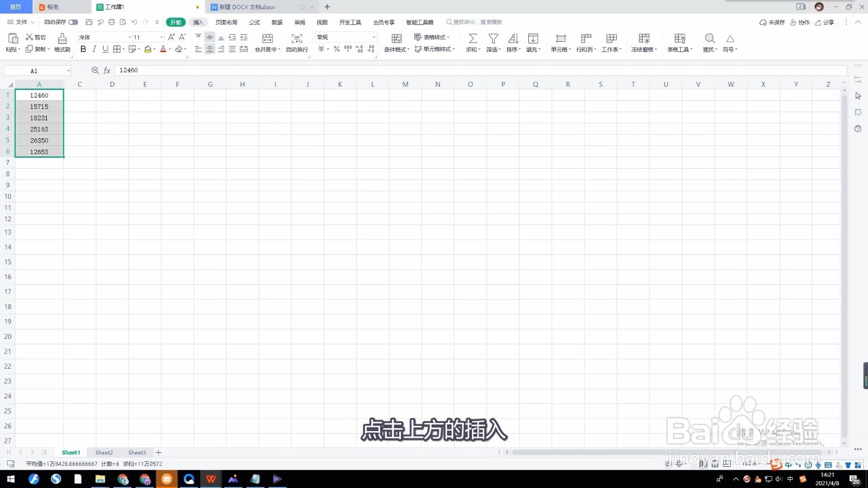
Task: Click the Symbol (符号) icon
Action: [x=730, y=38]
